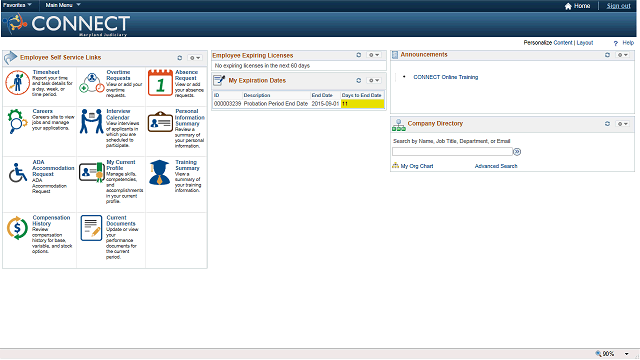This screenshot has width=640, height=360.
Task: Open the browser zoom level dropdown
Action: point(627,354)
